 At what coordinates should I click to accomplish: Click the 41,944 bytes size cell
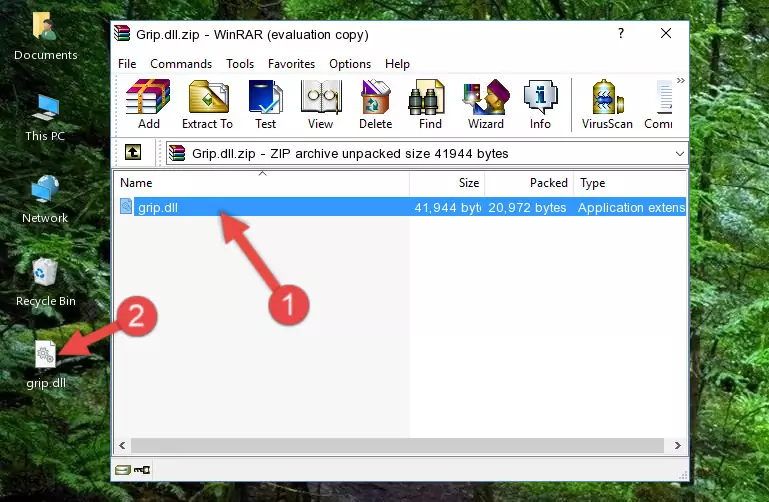(x=447, y=207)
